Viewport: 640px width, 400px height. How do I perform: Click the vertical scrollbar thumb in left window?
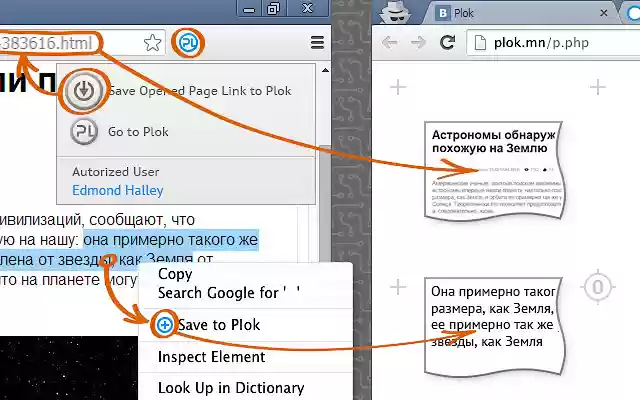point(325,204)
